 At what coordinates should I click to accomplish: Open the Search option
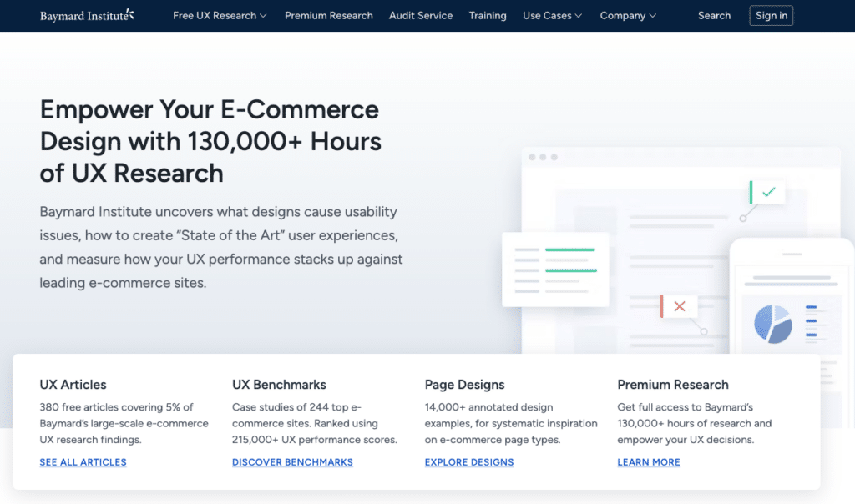pyautogui.click(x=715, y=16)
